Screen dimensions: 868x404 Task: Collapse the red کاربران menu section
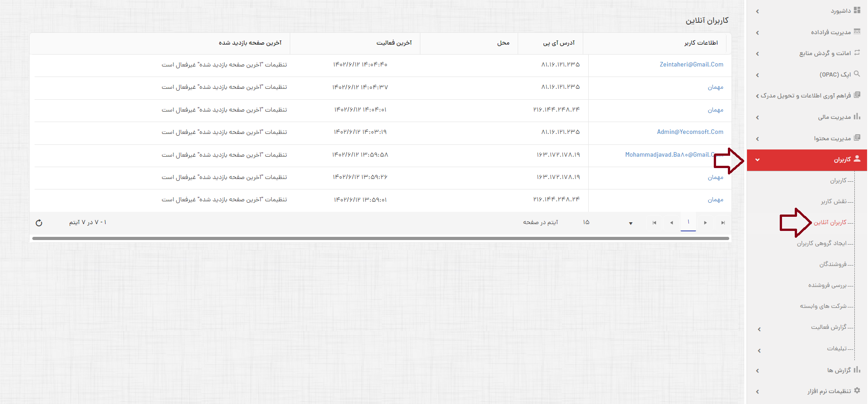point(757,160)
